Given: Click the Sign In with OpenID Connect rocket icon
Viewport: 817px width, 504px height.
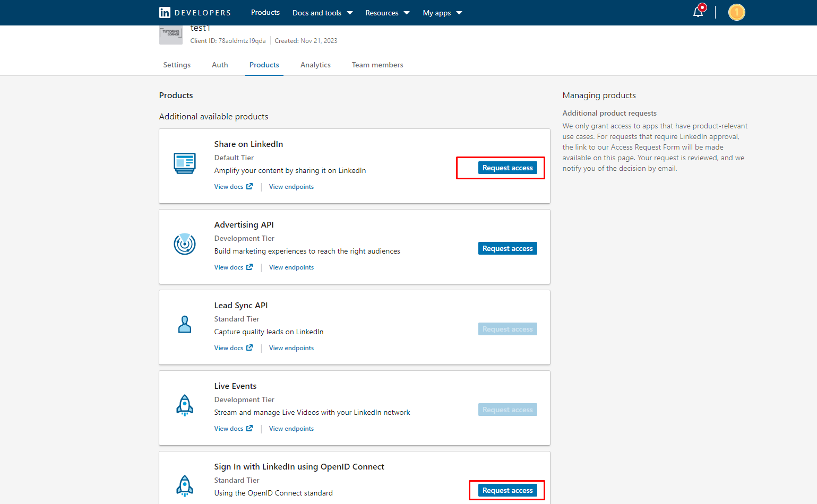Looking at the screenshot, I should (184, 486).
